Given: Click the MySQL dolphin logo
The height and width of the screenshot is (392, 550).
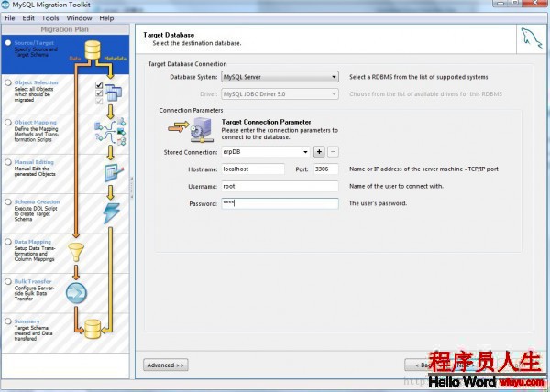Looking at the screenshot, I should [531, 38].
